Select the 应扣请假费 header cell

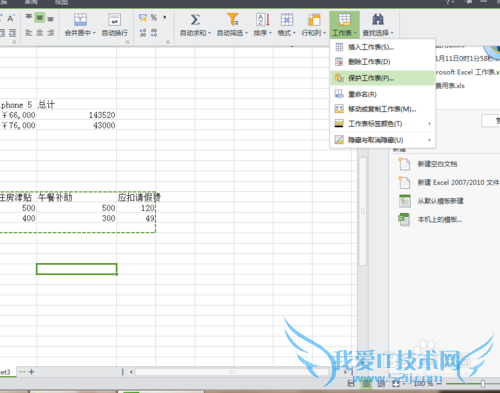click(136, 197)
